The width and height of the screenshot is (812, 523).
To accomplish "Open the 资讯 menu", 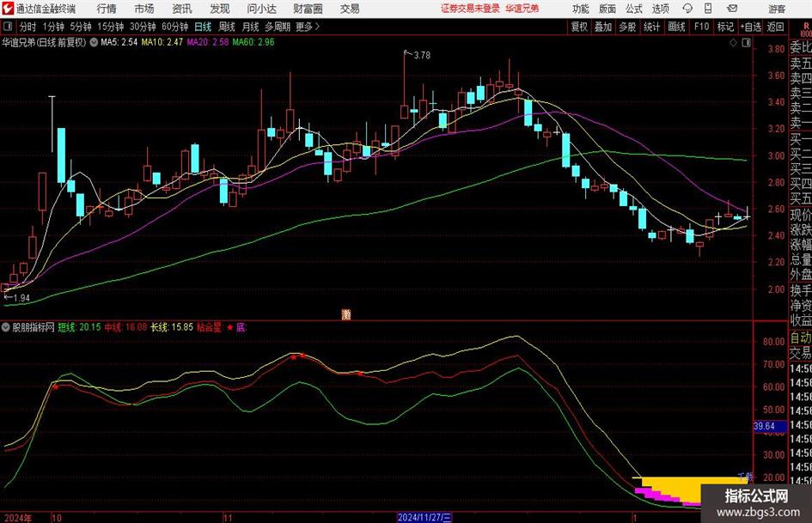I will 182,9.
